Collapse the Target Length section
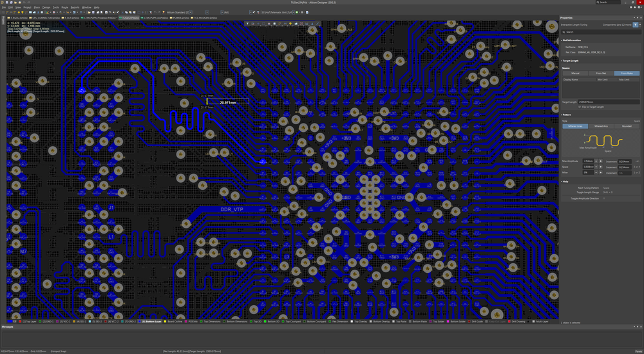 coord(562,60)
